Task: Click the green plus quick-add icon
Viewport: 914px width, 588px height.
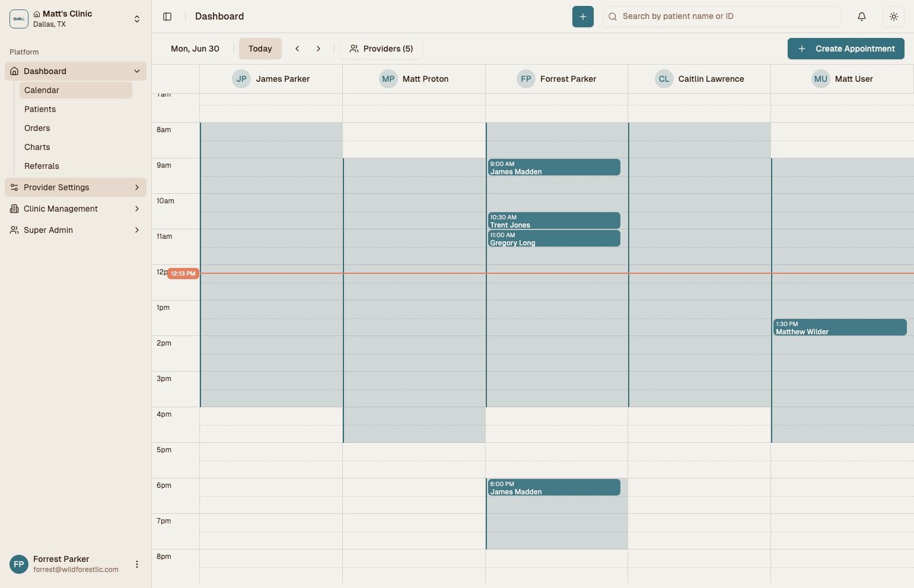Action: coord(582,16)
